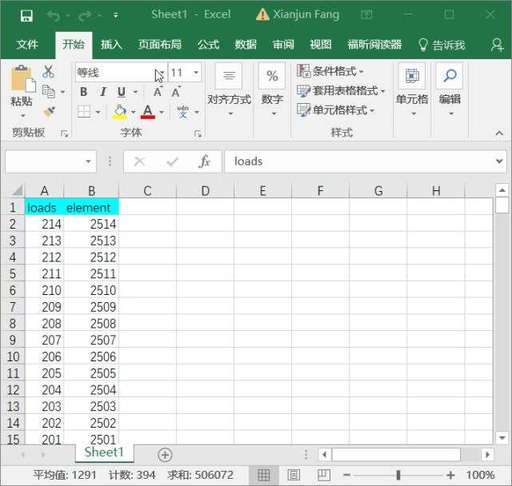Screen dimensions: 512x486
Task: Click the fill color bucket icon
Action: (x=120, y=112)
